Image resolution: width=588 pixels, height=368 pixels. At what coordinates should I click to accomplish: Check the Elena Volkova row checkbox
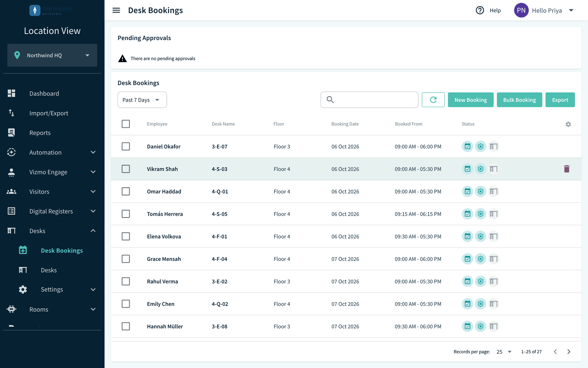pos(126,236)
